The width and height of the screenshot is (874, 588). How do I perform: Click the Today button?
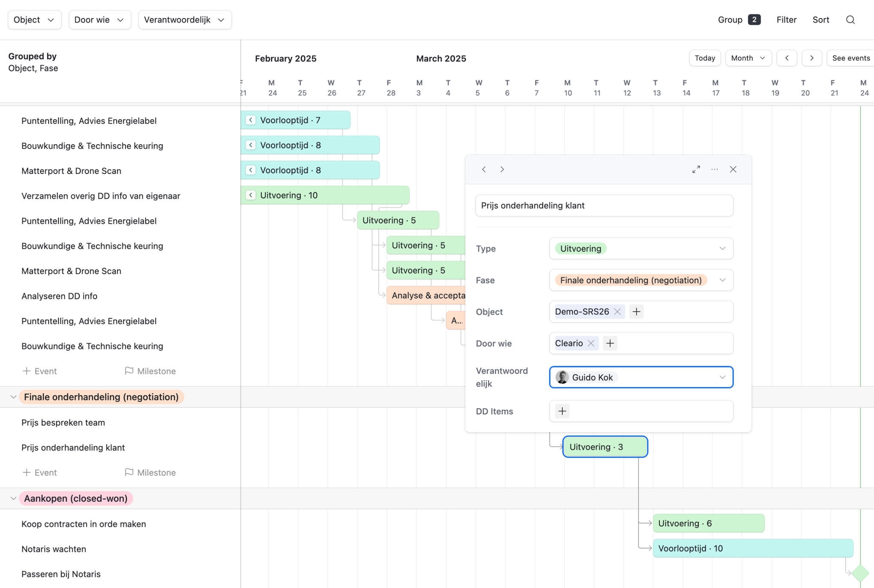(705, 58)
